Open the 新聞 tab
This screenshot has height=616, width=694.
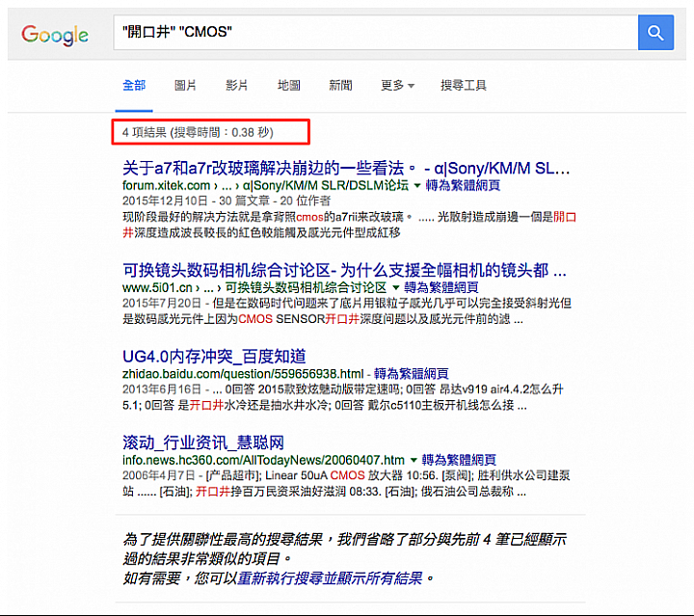coord(340,85)
